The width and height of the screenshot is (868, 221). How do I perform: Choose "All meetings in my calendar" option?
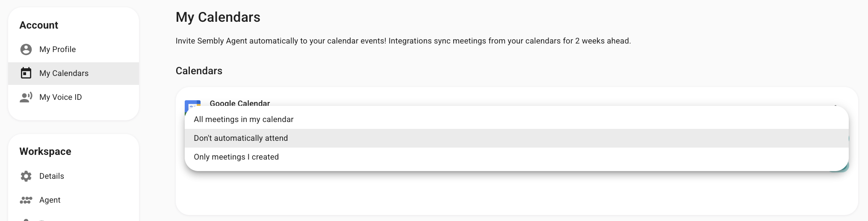pyautogui.click(x=243, y=119)
